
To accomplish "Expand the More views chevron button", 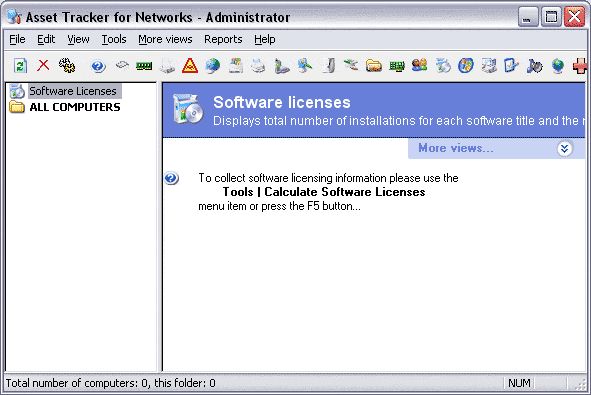I will (x=564, y=149).
